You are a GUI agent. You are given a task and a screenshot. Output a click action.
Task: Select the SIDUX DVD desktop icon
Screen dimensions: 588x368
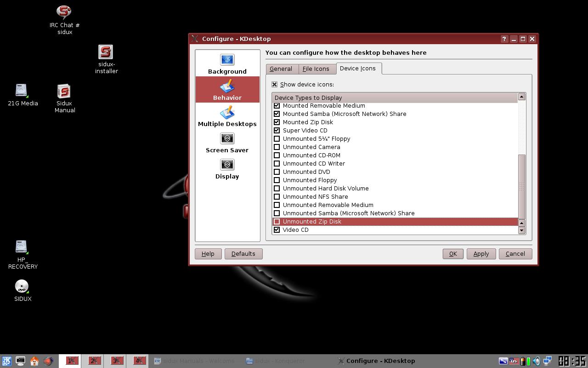[x=22, y=290]
